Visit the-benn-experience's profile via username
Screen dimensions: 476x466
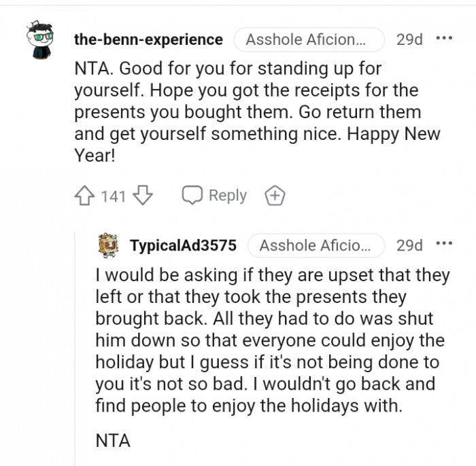pos(148,39)
